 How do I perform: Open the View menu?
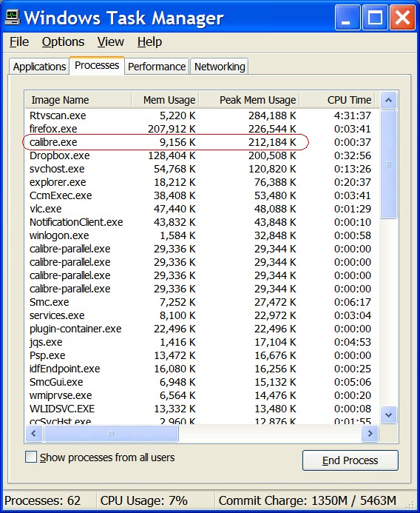[110, 42]
